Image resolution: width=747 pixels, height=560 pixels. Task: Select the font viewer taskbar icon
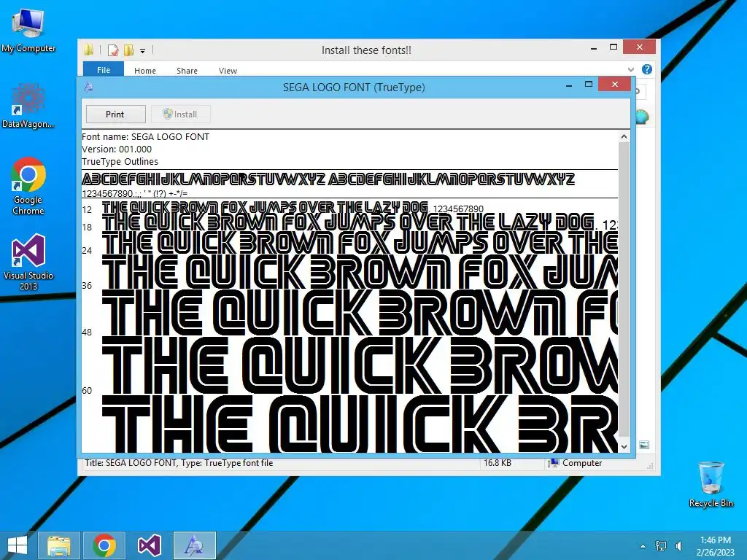(x=194, y=545)
